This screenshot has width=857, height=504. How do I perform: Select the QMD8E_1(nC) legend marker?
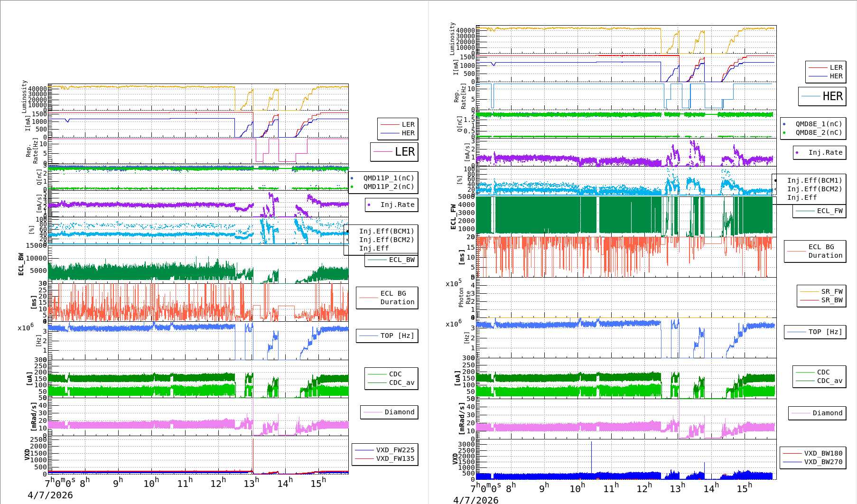pyautogui.click(x=784, y=124)
